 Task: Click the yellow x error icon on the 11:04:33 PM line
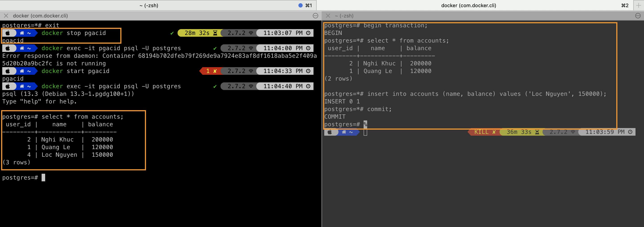(x=215, y=71)
